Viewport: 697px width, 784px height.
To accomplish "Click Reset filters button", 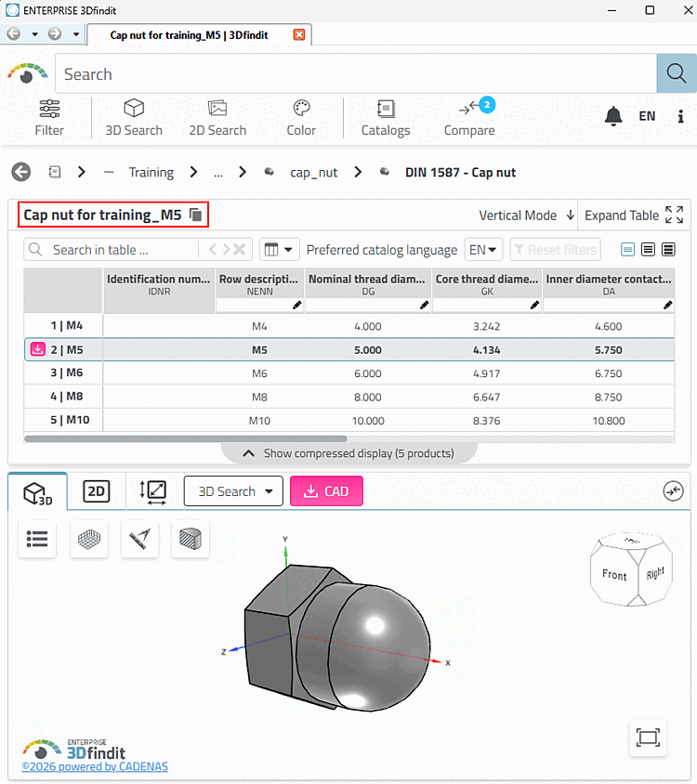I will point(556,250).
